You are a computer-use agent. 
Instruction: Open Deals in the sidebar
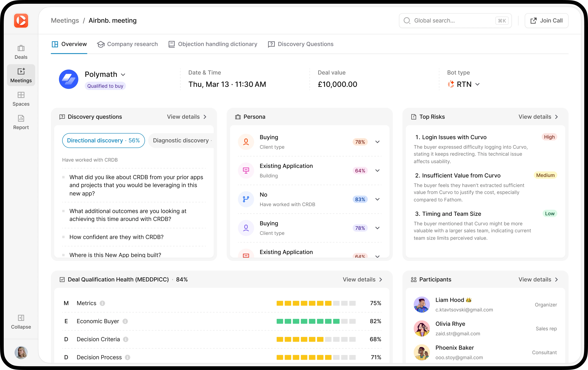pos(21,52)
